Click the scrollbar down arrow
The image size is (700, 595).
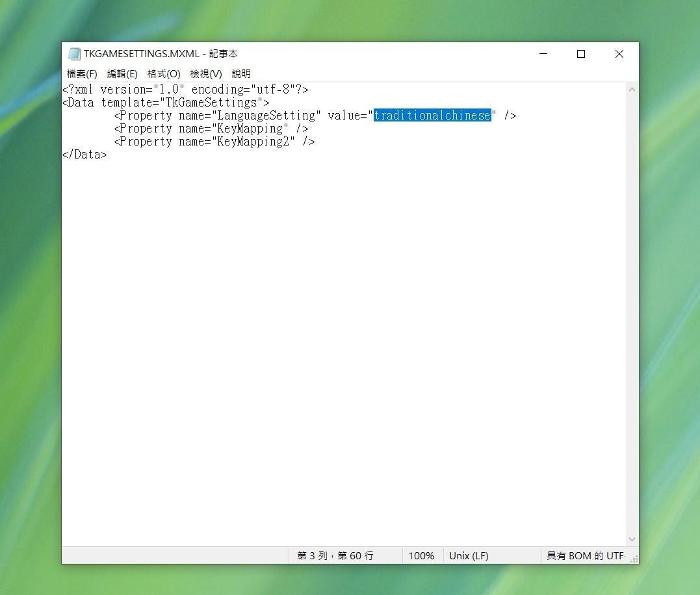(x=632, y=539)
